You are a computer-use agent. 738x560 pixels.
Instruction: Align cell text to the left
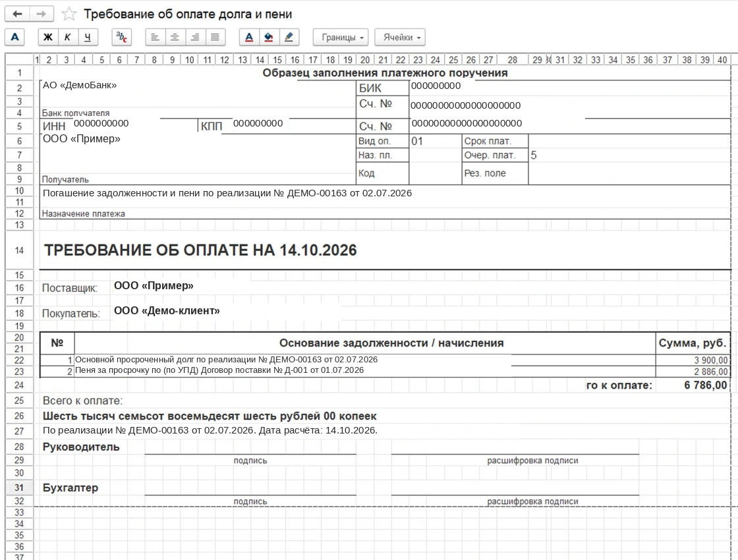coord(155,37)
